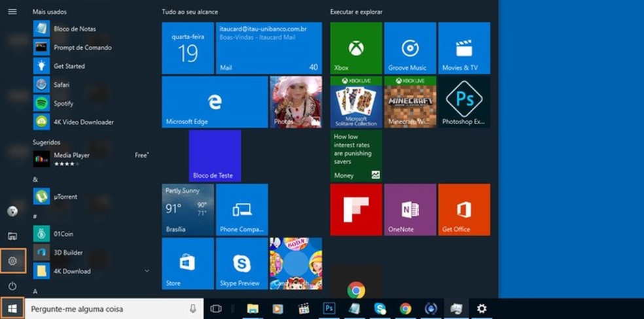Open the Movies & TV tile
This screenshot has width=644, height=319.
click(x=464, y=48)
